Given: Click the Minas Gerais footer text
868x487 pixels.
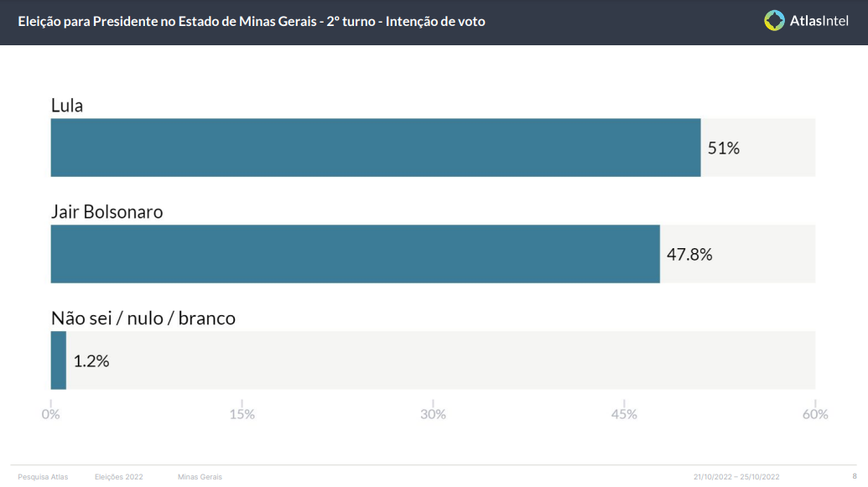Looking at the screenshot, I should coord(200,476).
